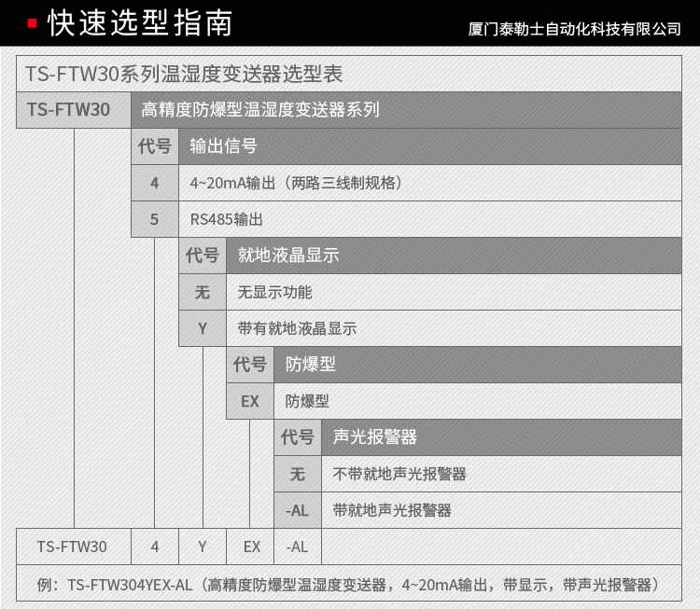Image resolution: width=700 pixels, height=609 pixels.
Task: Select code Y in the display rows
Action: coord(203,329)
